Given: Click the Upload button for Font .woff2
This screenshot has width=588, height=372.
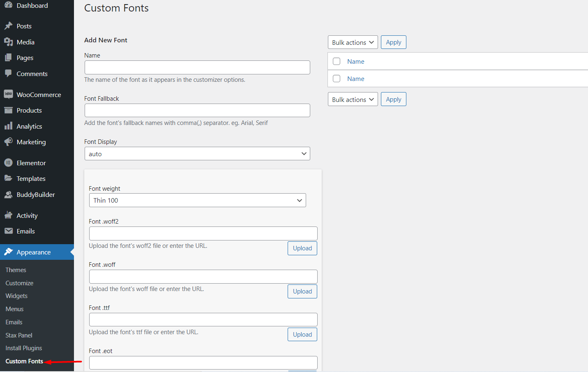Looking at the screenshot, I should 302,248.
